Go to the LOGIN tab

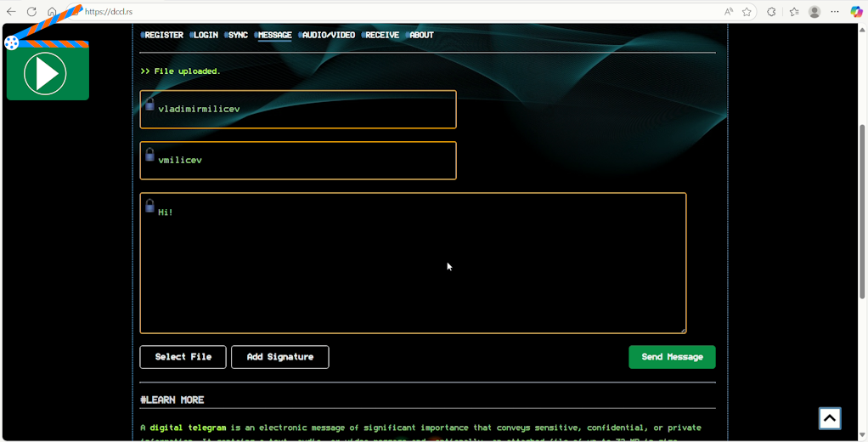205,35
